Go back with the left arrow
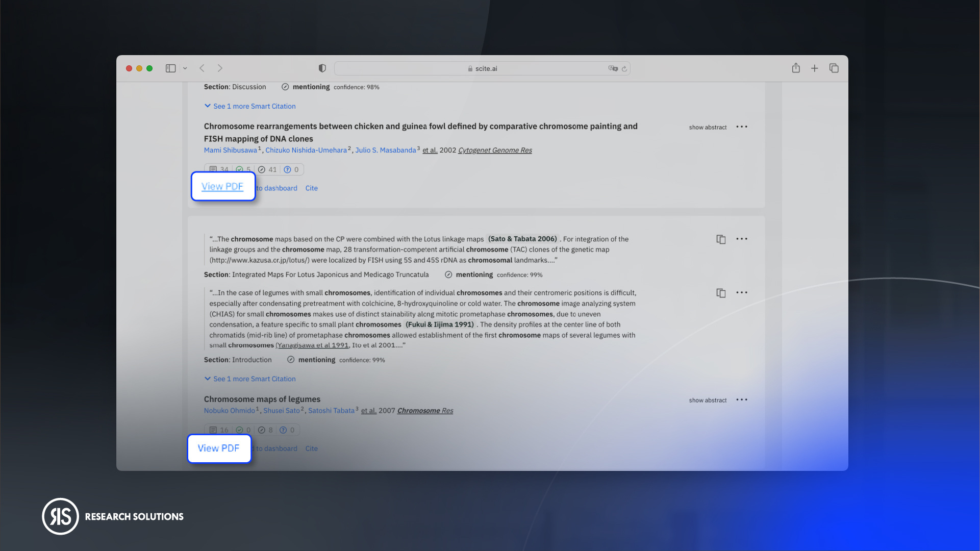 tap(202, 68)
